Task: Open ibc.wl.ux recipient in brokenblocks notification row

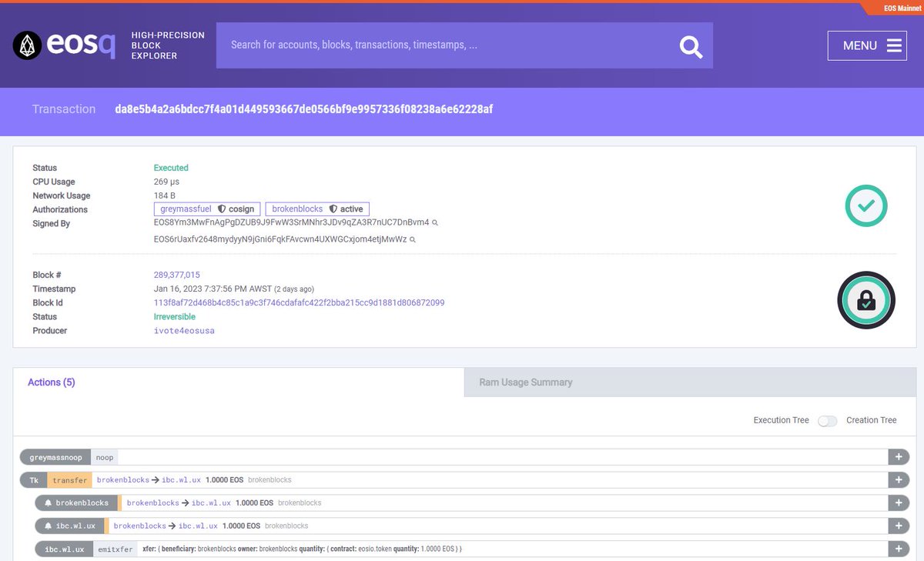Action: (211, 503)
